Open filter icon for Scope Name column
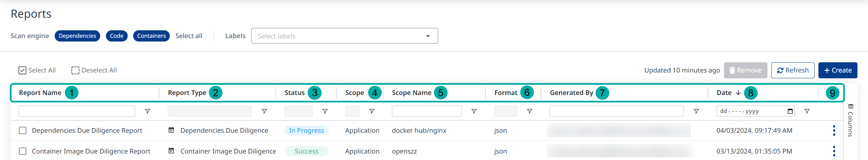Image resolution: width=868 pixels, height=160 pixels. click(474, 111)
